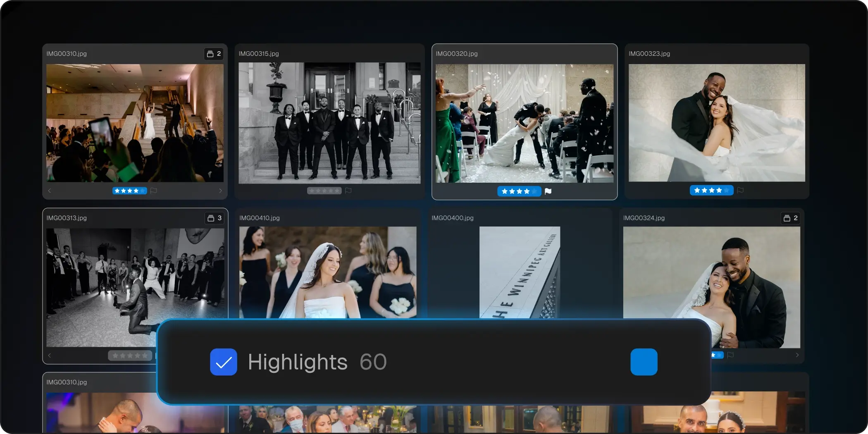868x434 pixels.
Task: Click the IMG00324.jpg filename
Action: (644, 218)
